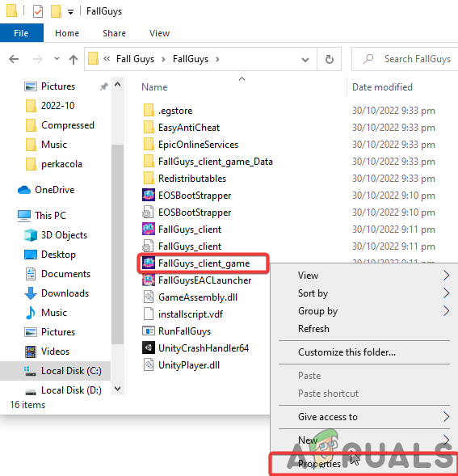This screenshot has height=476, width=458.
Task: Go up one folder level
Action: pyautogui.click(x=74, y=59)
